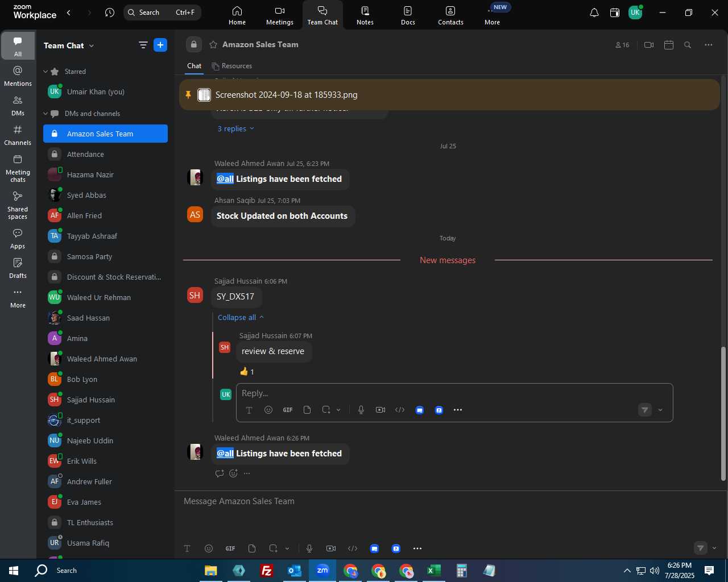This screenshot has height=582, width=728.
Task: Record an audio message in the reply box
Action: click(361, 410)
